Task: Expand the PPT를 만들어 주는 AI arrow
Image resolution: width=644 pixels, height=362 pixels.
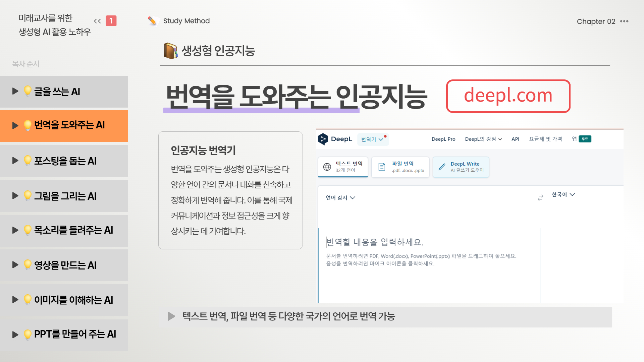Action: [x=15, y=335]
